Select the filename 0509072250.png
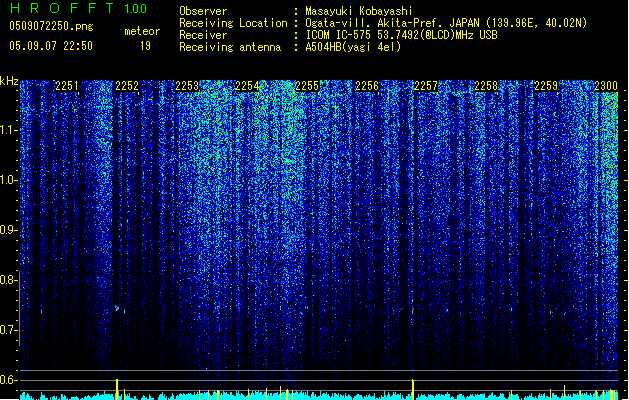Viewport: 629px width, 400px height. pos(51,26)
